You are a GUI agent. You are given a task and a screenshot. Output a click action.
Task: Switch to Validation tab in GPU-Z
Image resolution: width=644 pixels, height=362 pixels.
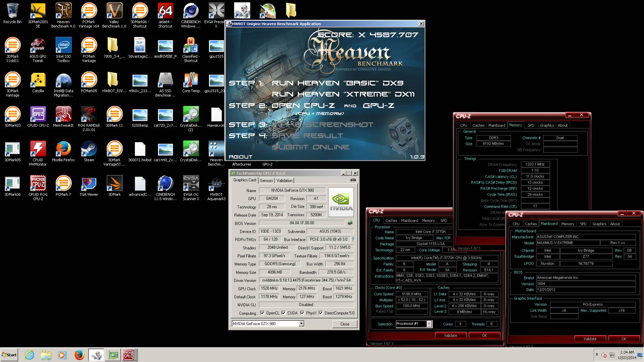coord(284,180)
